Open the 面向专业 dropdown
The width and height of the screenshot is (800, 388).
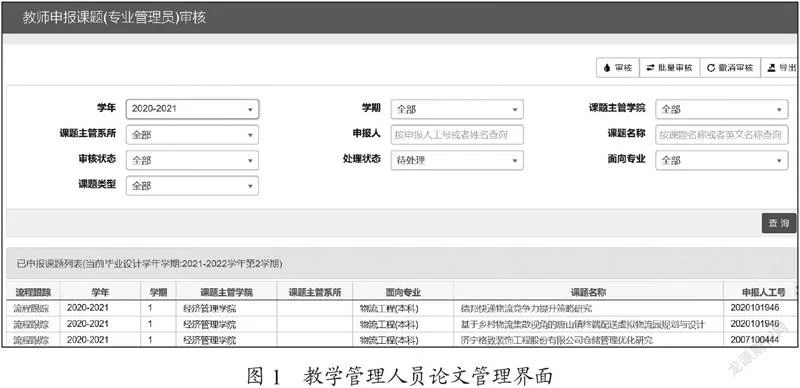(x=722, y=160)
